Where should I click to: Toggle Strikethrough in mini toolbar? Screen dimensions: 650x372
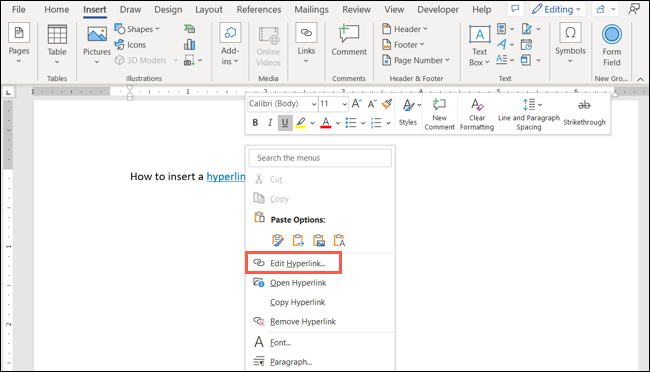(x=584, y=112)
